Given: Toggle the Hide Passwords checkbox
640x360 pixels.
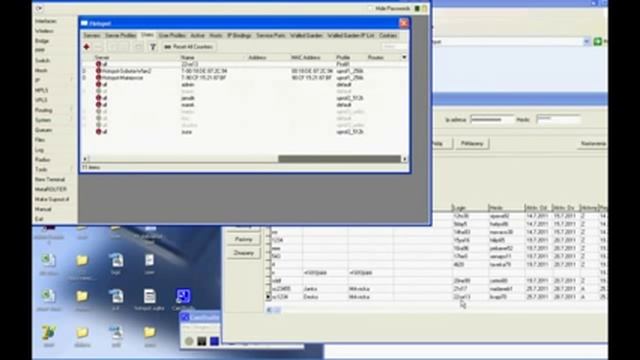Looking at the screenshot, I should [371, 8].
